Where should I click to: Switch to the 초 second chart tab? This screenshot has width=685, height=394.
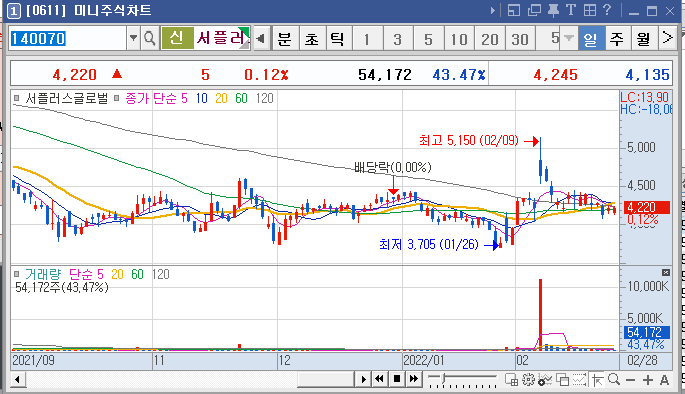[312, 39]
